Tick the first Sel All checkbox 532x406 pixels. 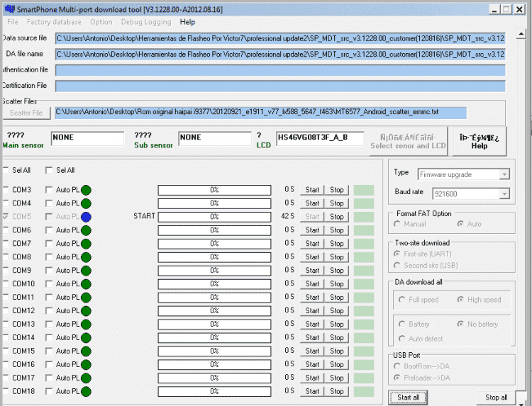tap(6, 170)
